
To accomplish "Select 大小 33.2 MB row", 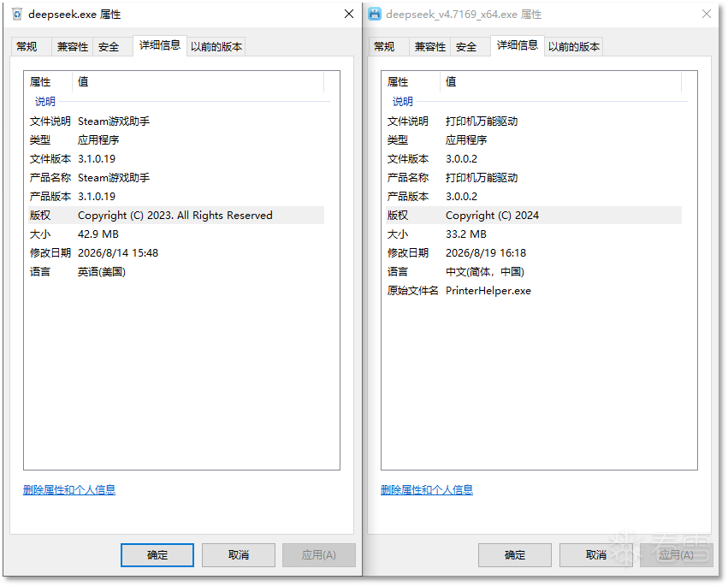I will [x=534, y=234].
